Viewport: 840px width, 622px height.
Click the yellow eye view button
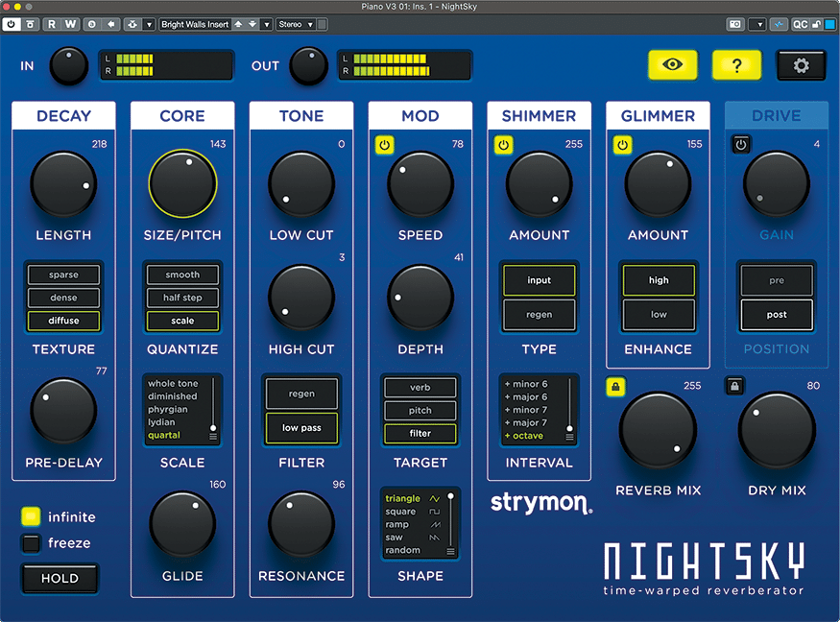click(x=672, y=65)
